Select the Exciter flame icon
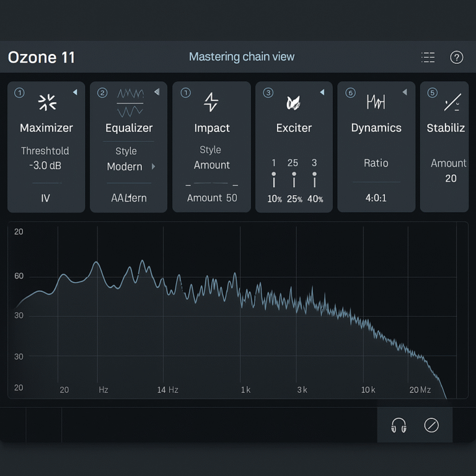476x476 pixels. coord(293,103)
